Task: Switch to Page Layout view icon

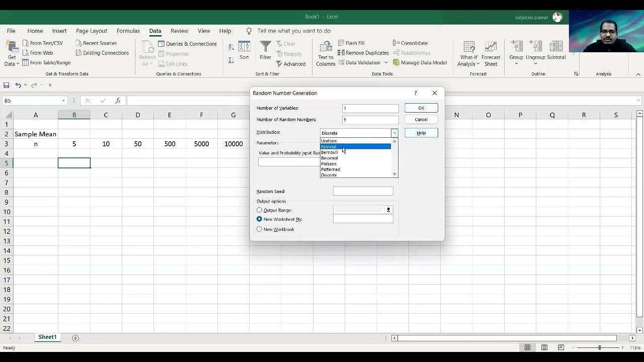Action: tap(544, 347)
